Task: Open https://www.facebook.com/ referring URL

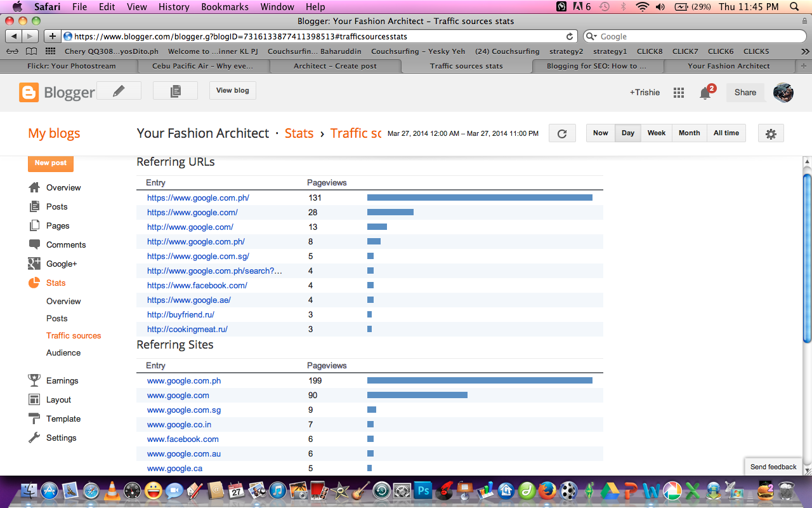Action: [x=197, y=286]
